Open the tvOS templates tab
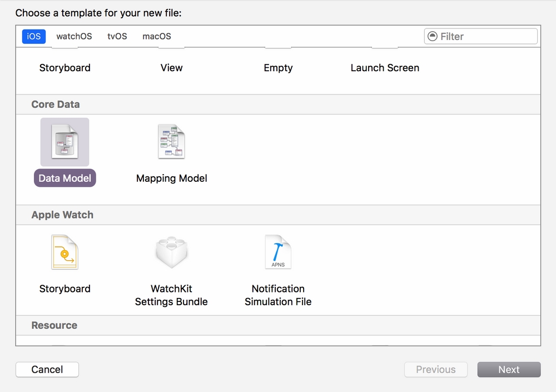Viewport: 556px width, 392px height. coord(117,37)
